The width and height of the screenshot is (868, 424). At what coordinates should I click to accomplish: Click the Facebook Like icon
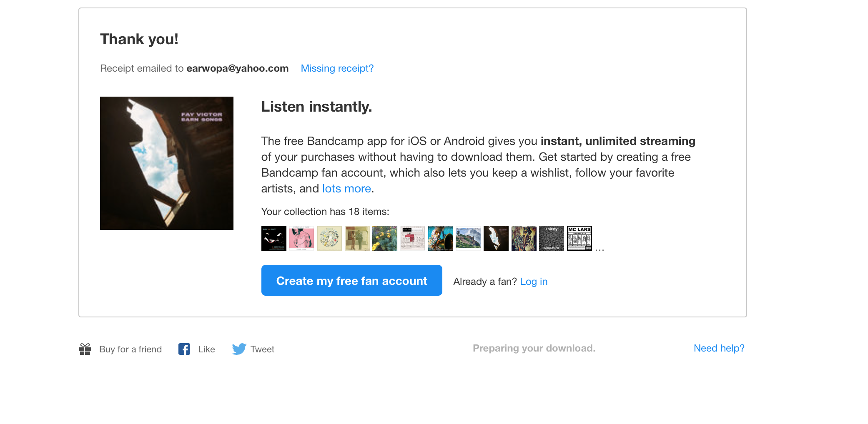(x=184, y=349)
